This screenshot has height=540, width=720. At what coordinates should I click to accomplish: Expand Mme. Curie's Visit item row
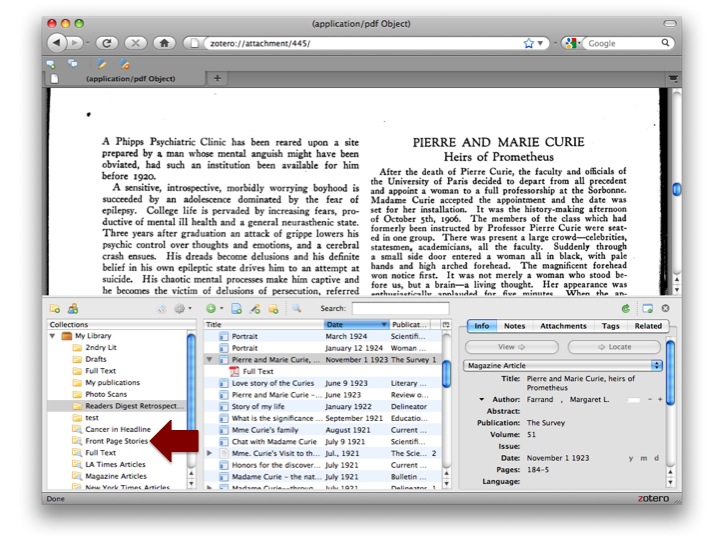209,453
